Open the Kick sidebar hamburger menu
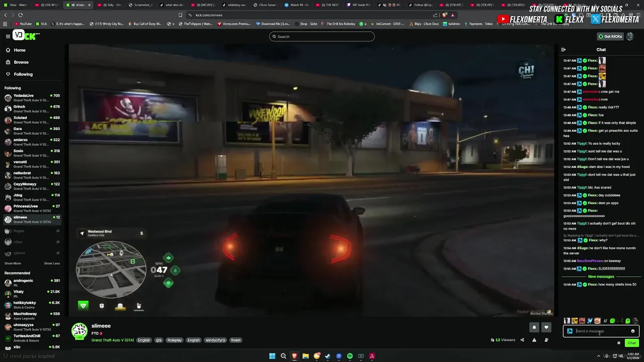 [x=8, y=36]
